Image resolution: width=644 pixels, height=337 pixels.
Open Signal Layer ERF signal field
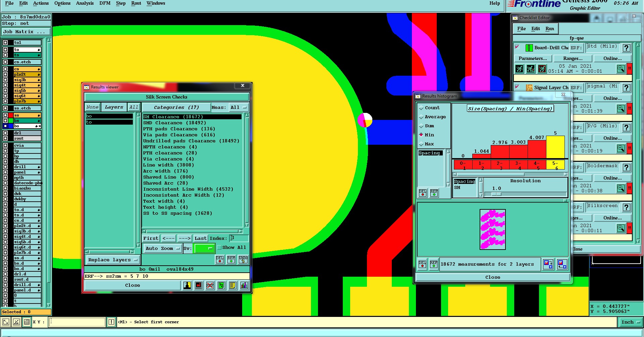(x=603, y=87)
